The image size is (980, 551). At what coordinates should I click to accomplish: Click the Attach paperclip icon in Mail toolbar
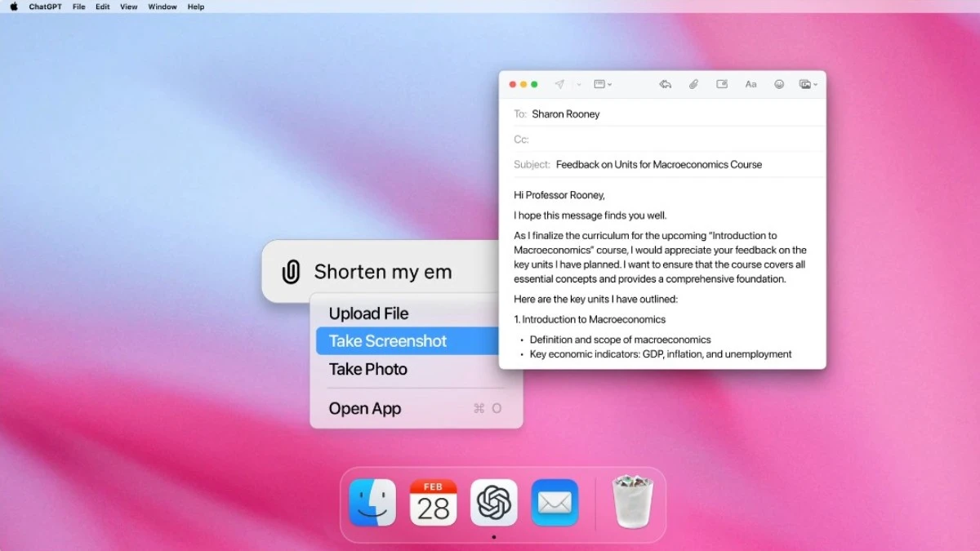click(x=694, y=84)
